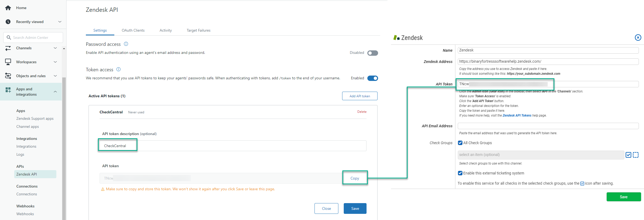
Task: Click the search magnifier icon in Admin Center
Action: pos(9,38)
